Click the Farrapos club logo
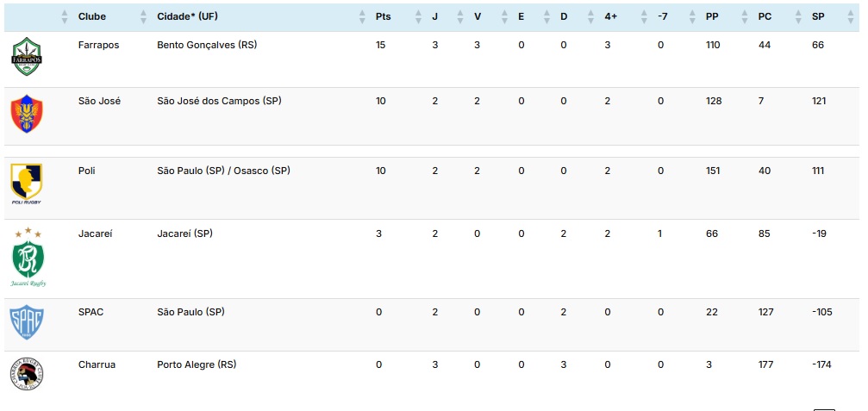This screenshot has height=411, width=868. (27, 56)
